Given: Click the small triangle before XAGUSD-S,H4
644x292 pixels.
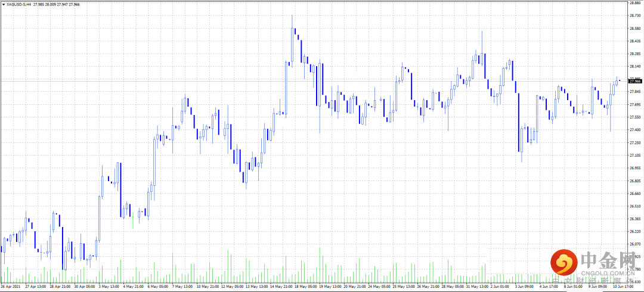Looking at the screenshot, I should (4, 4).
